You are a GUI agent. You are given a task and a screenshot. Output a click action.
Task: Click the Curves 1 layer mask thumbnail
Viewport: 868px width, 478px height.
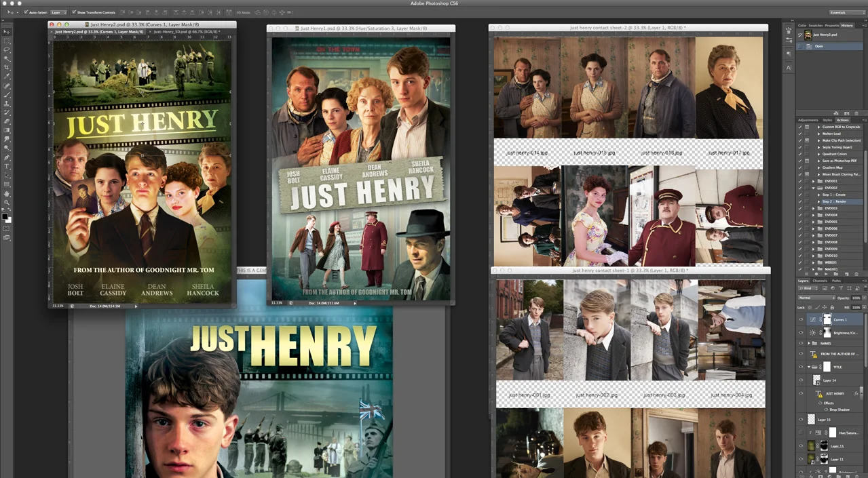(x=828, y=319)
